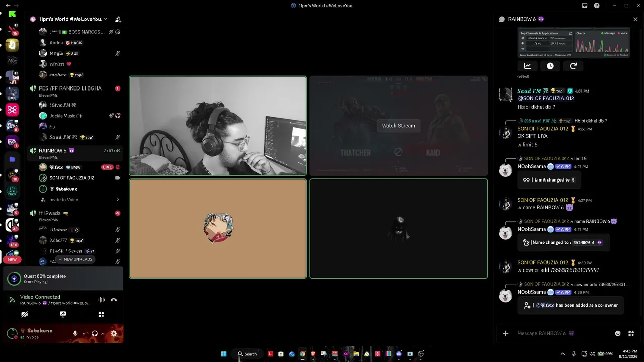Open apps launcher beside message box
Screen dimensions: 644x362
(x=631, y=333)
